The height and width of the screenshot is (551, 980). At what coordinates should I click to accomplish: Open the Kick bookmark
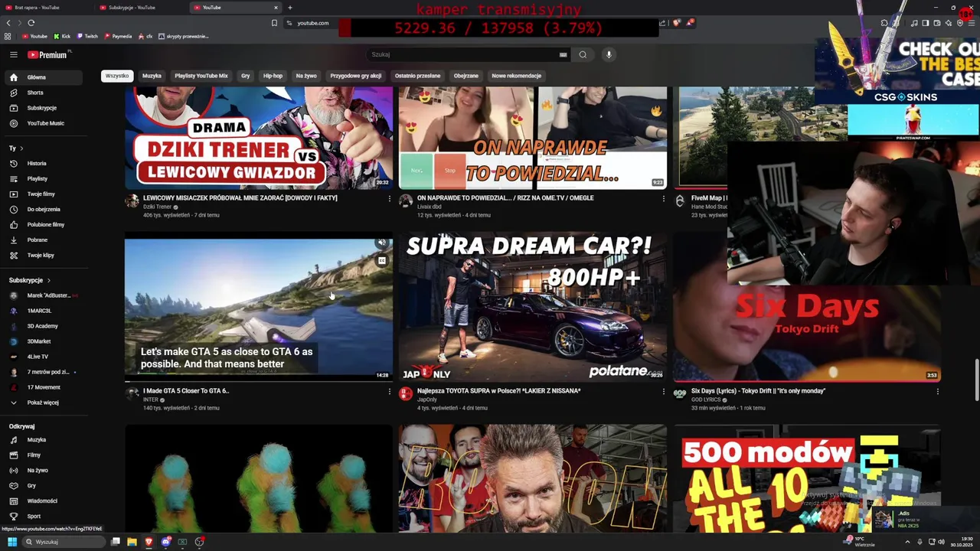click(62, 36)
